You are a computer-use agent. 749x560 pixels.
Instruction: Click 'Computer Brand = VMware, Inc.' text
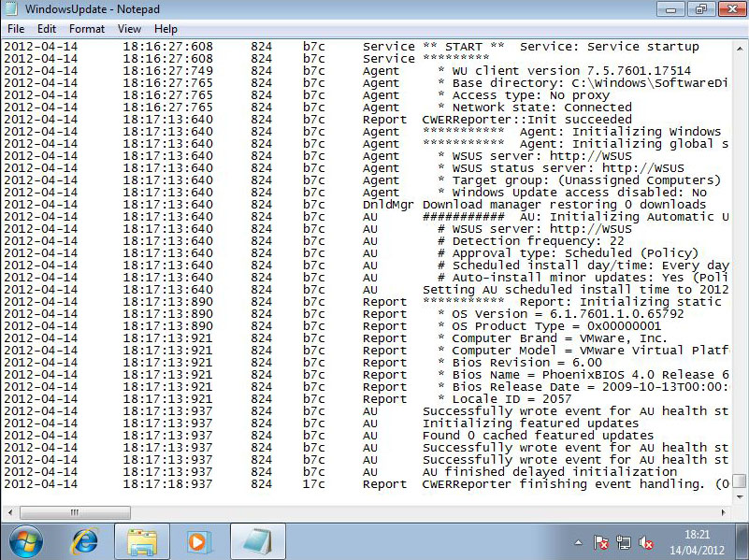pos(560,338)
